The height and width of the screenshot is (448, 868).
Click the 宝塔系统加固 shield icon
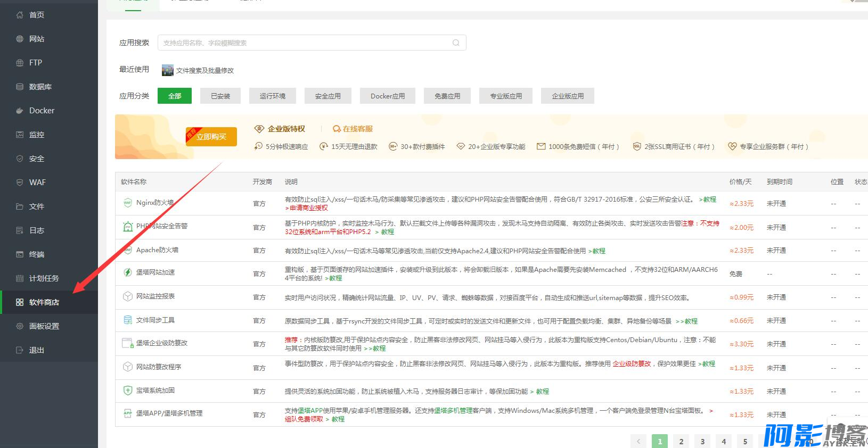click(x=128, y=391)
